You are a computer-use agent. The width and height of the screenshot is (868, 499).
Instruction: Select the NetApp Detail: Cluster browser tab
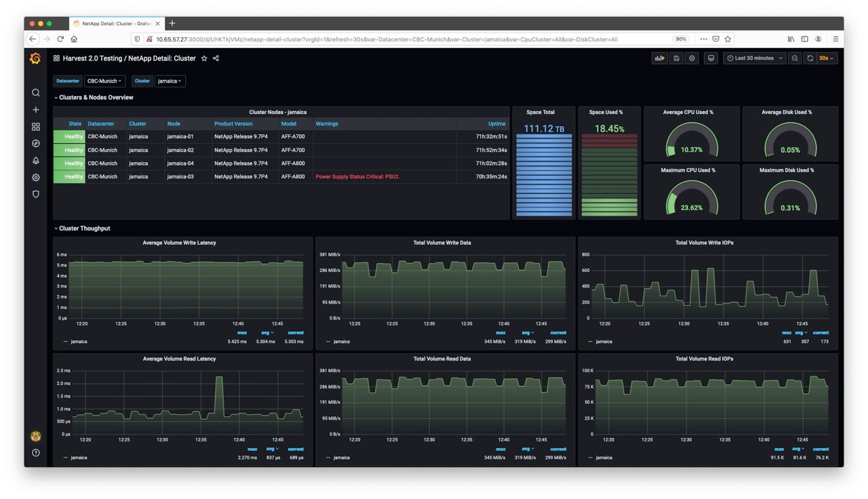[x=116, y=23]
